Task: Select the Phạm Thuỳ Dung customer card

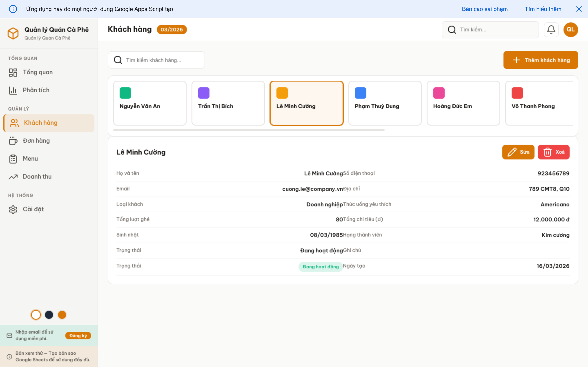Action: point(385,103)
